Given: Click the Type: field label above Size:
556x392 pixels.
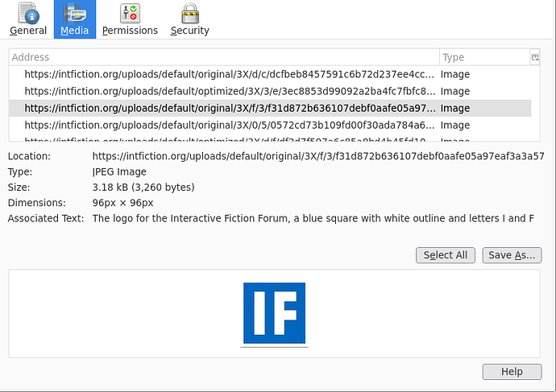Looking at the screenshot, I should pyautogui.click(x=20, y=171).
